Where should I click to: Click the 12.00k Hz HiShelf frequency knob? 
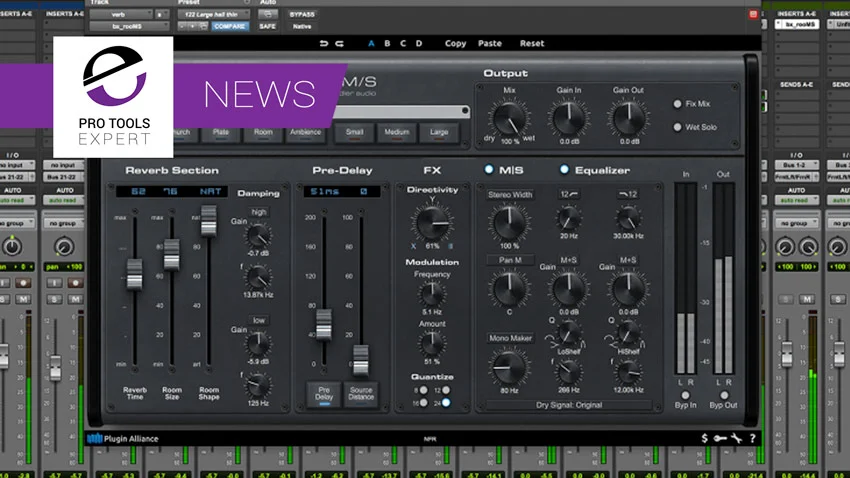click(628, 372)
